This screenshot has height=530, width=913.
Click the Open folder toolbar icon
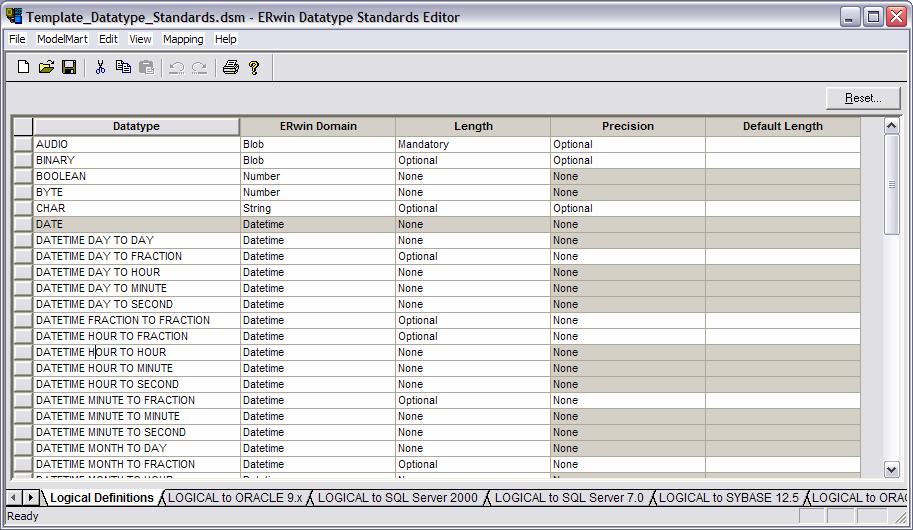(x=46, y=67)
